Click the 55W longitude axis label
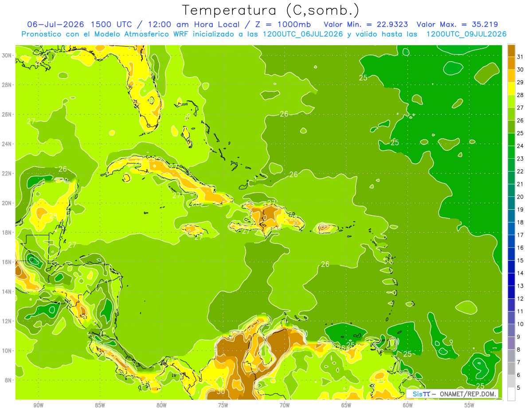The width and height of the screenshot is (532, 411). click(x=469, y=405)
